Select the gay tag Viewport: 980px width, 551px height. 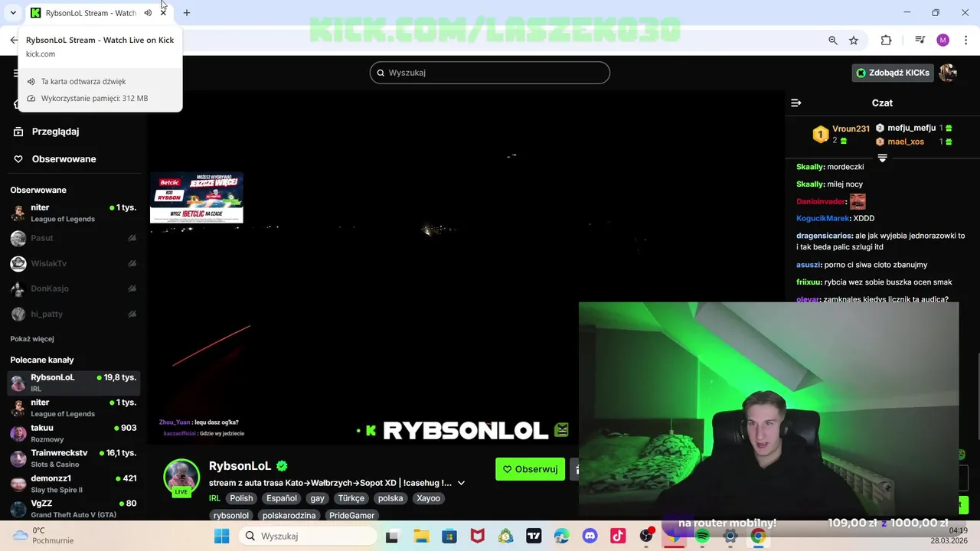[318, 498]
